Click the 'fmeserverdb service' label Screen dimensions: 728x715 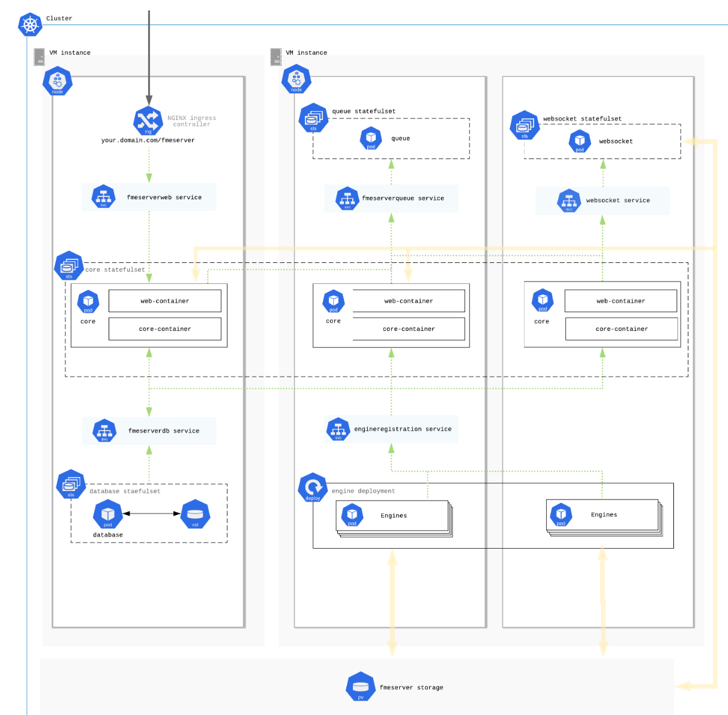[x=164, y=431]
